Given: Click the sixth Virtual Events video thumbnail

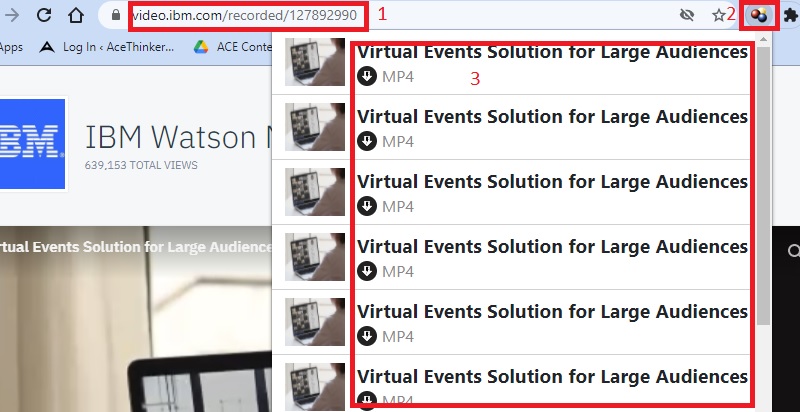Looking at the screenshot, I should [315, 387].
